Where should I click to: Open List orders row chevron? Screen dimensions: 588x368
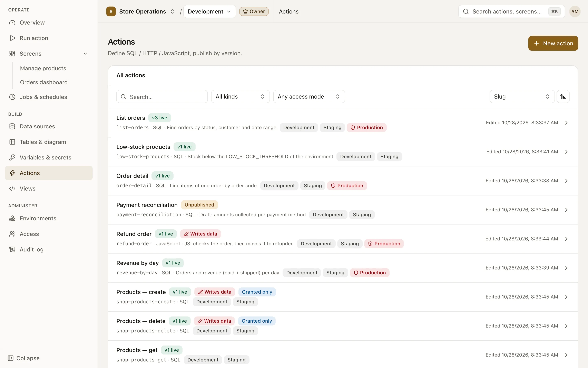(x=566, y=123)
